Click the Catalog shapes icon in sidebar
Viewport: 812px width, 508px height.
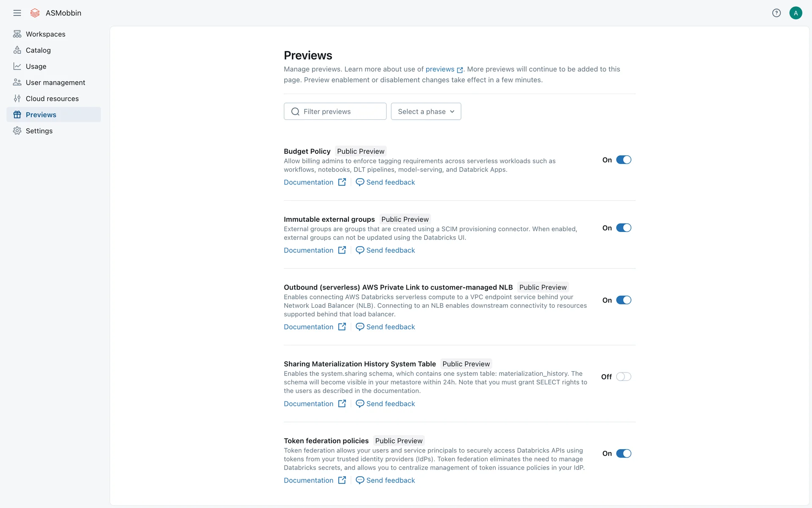(17, 50)
